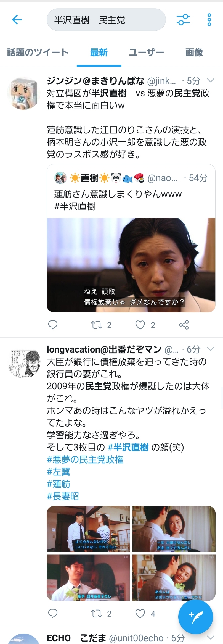Reply to longvacation's tweet
The width and height of the screenshot is (223, 644).
[53, 614]
